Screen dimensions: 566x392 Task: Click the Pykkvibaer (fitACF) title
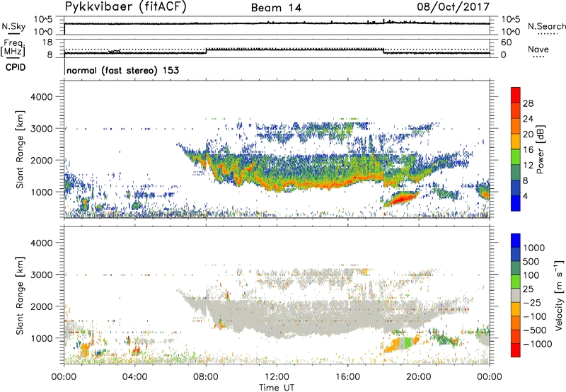click(x=126, y=6)
